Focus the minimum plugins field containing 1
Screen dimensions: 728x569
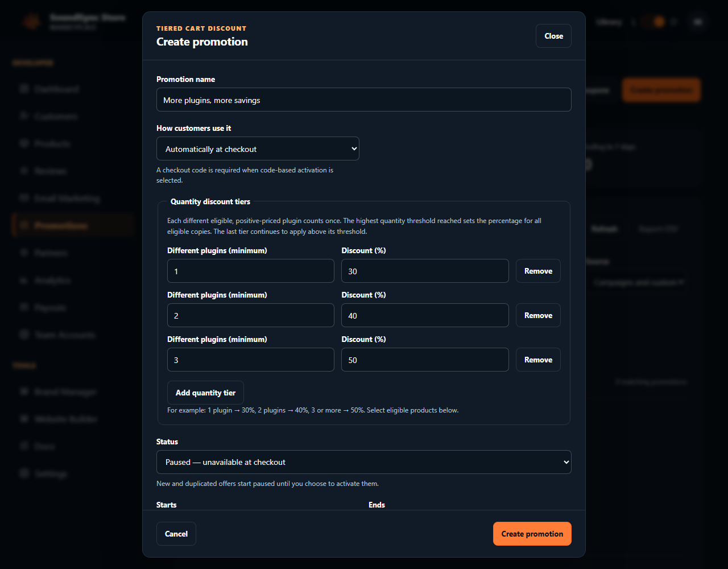point(251,271)
